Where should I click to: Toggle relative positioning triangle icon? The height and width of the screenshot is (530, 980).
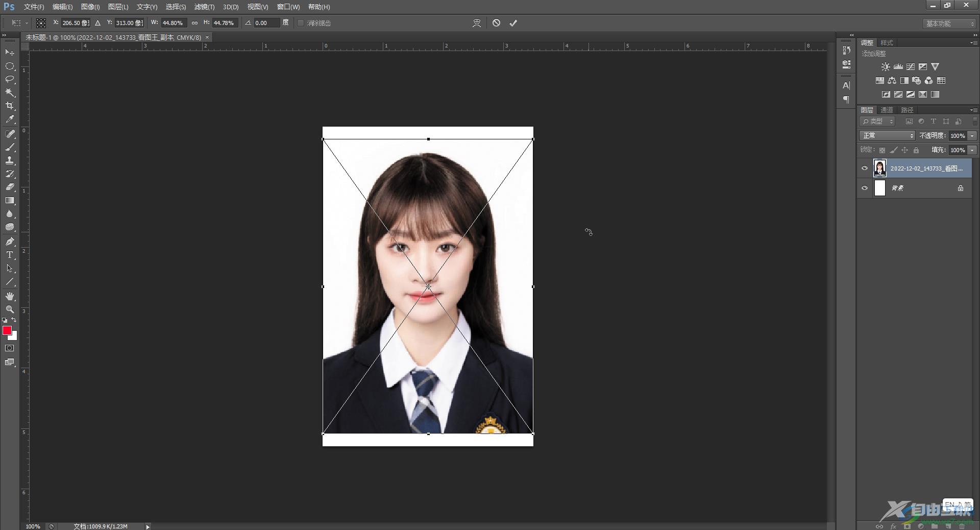pyautogui.click(x=97, y=23)
